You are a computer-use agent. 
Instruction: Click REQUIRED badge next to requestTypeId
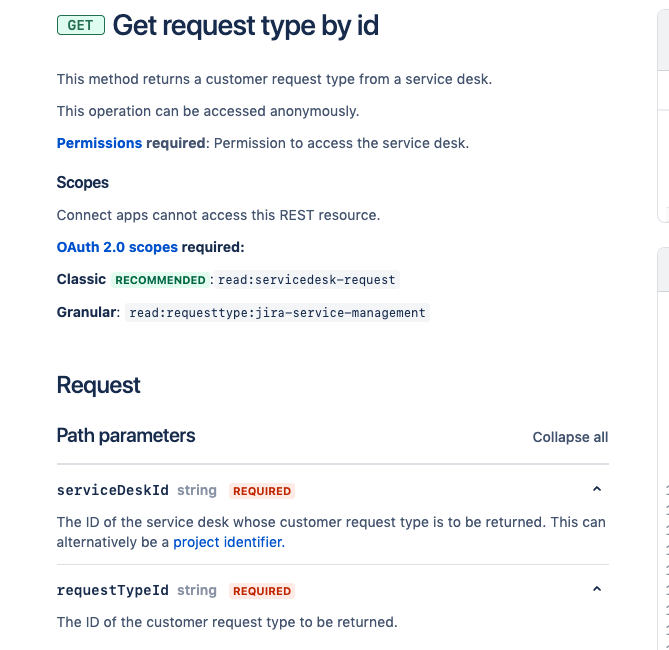coord(262,591)
